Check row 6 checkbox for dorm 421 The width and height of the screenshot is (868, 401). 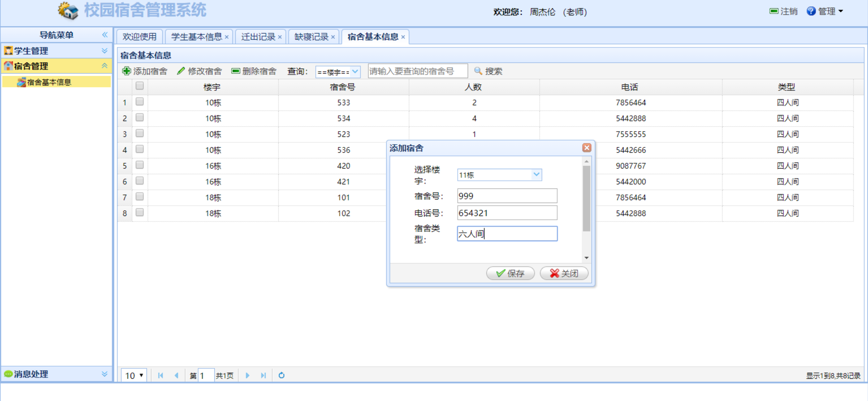pyautogui.click(x=140, y=181)
